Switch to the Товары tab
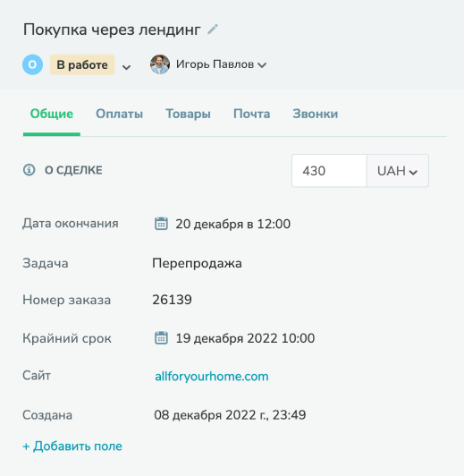Screen dimensions: 464x476 click(188, 114)
